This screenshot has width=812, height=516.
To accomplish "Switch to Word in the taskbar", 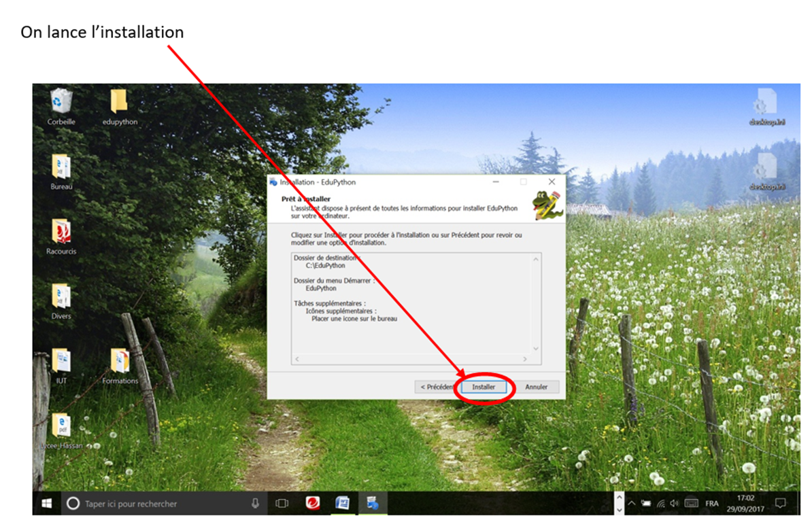I will point(343,504).
